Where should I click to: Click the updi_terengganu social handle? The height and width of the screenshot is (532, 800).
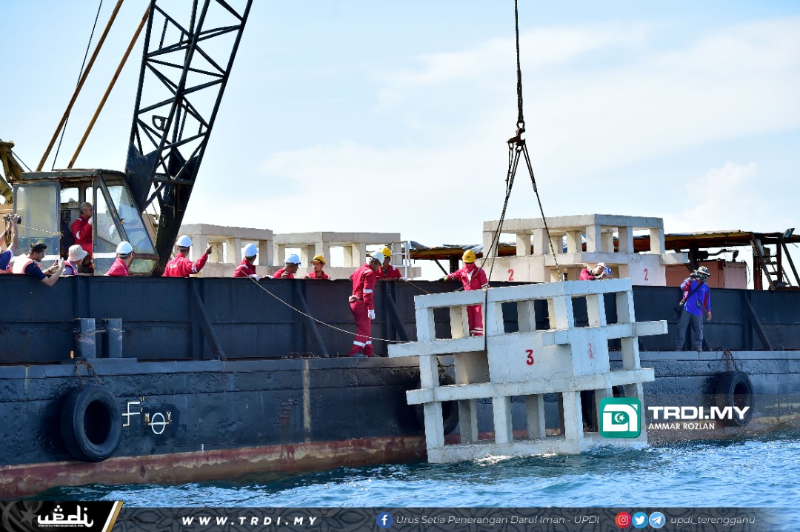tap(712, 520)
